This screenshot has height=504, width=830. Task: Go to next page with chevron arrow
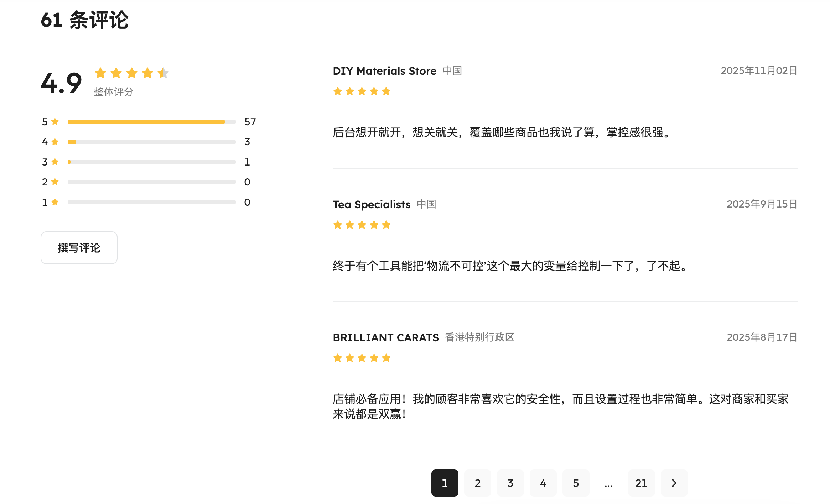[674, 483]
